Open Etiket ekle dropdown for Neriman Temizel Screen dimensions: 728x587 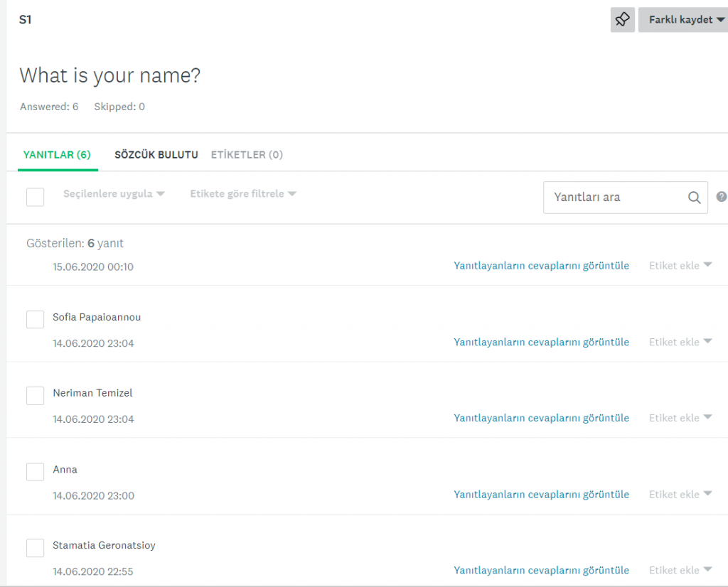click(680, 419)
